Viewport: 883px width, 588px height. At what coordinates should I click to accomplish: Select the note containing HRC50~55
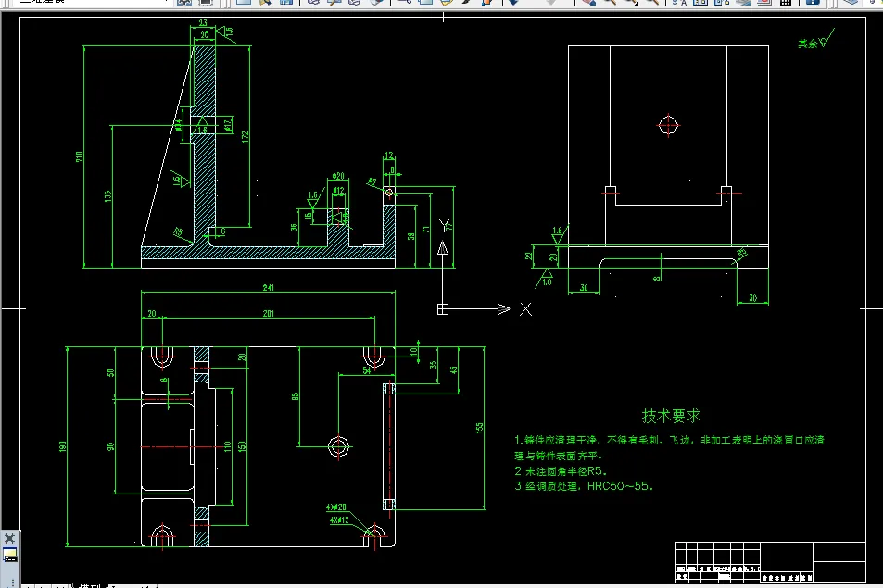pos(584,485)
